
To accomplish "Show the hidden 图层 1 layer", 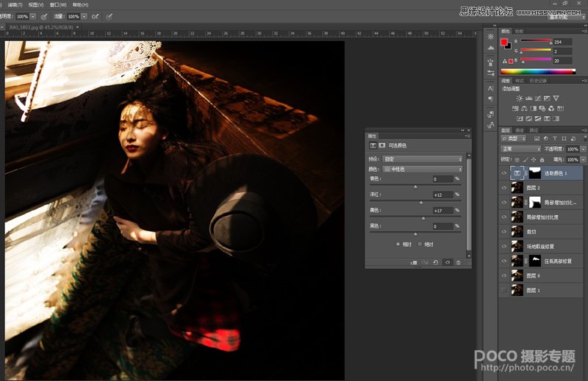I will point(504,290).
